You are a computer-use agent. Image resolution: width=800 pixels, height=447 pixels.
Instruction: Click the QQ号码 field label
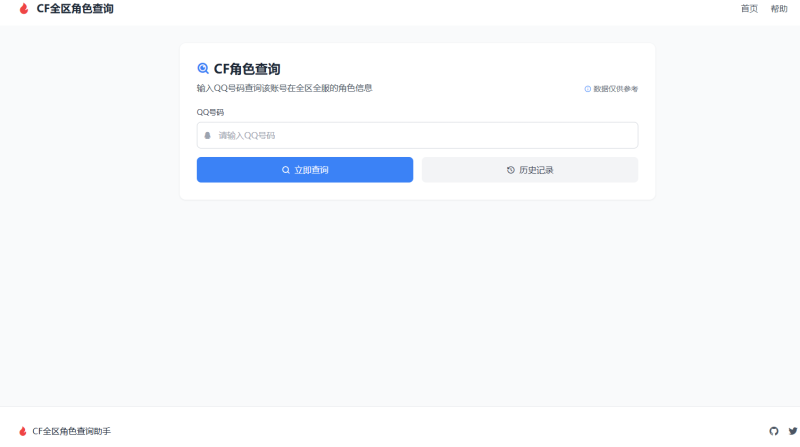coord(210,112)
